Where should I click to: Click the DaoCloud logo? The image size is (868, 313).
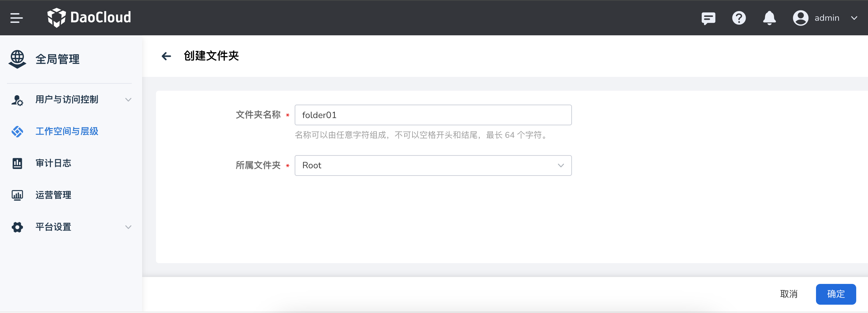pyautogui.click(x=90, y=18)
